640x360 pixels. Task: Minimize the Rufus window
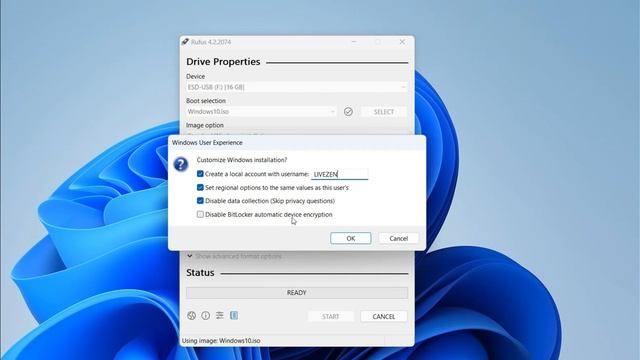[x=354, y=42]
